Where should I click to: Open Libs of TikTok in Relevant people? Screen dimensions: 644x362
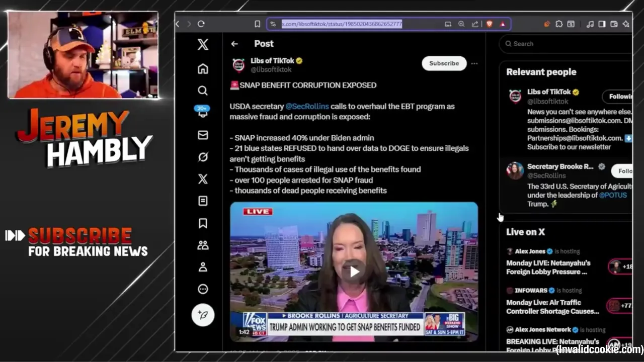549,92
